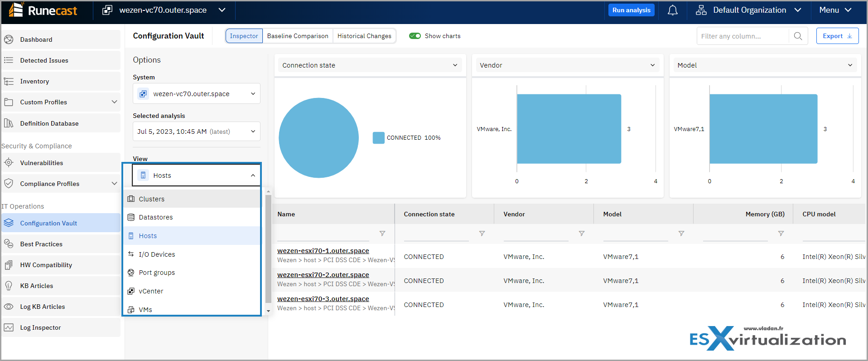Toggle the Show charts switch

(415, 36)
